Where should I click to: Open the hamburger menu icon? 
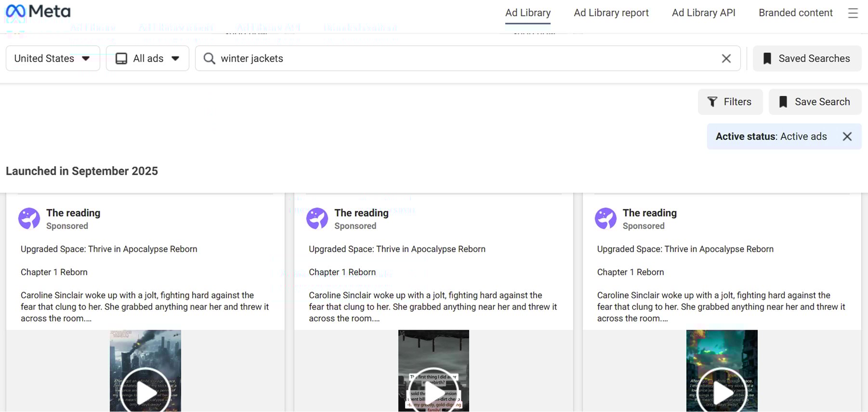point(853,13)
